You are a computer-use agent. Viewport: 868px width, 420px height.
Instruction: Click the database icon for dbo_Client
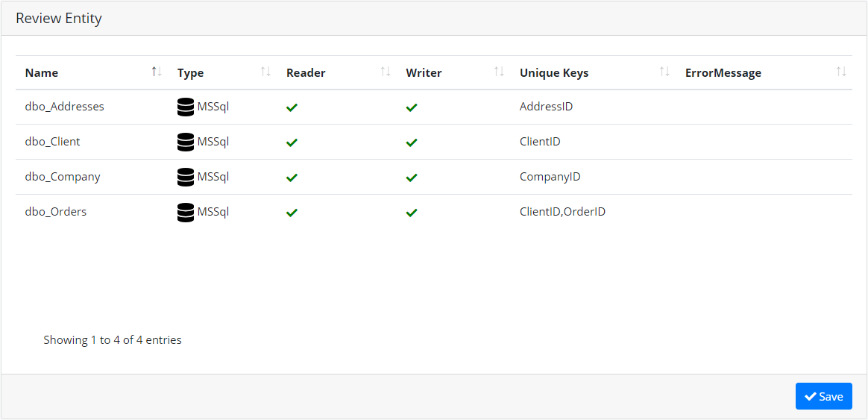tap(186, 142)
